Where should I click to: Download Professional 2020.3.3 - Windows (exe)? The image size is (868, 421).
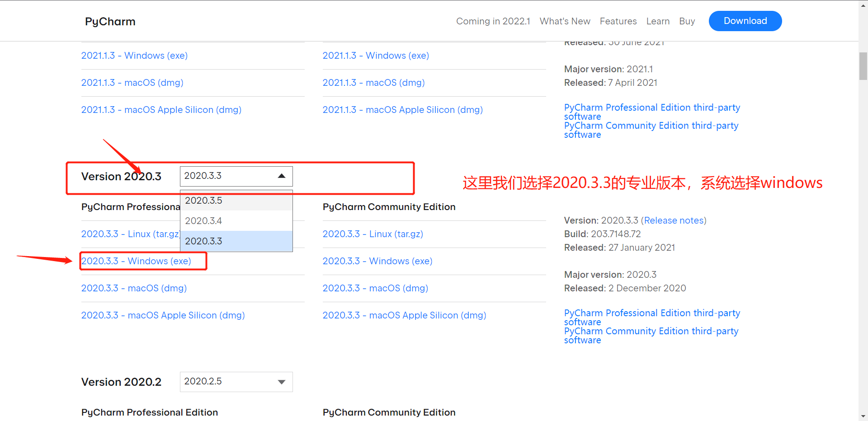(x=136, y=261)
